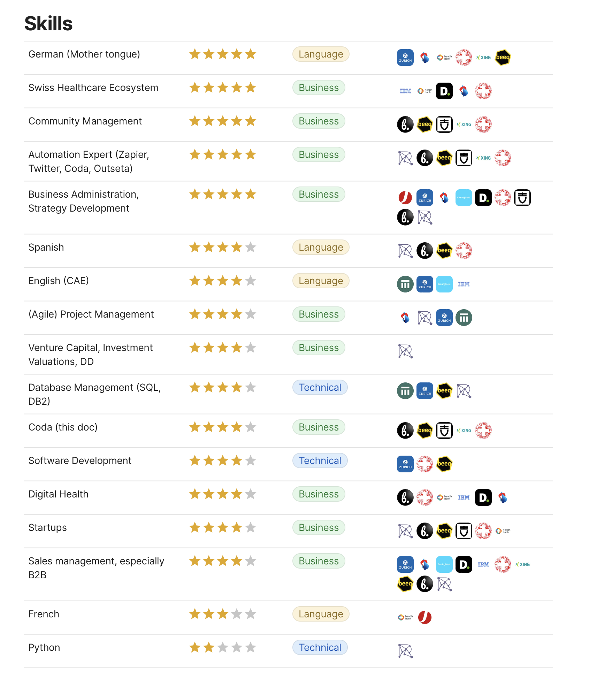Click the network graph logo in Python row

tap(405, 651)
